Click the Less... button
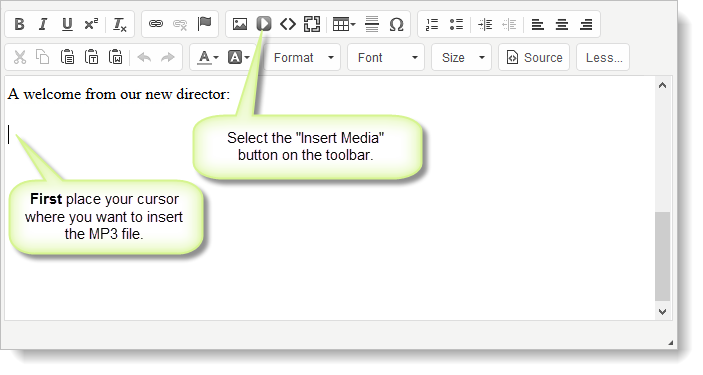The height and width of the screenshot is (375, 703). pos(603,57)
